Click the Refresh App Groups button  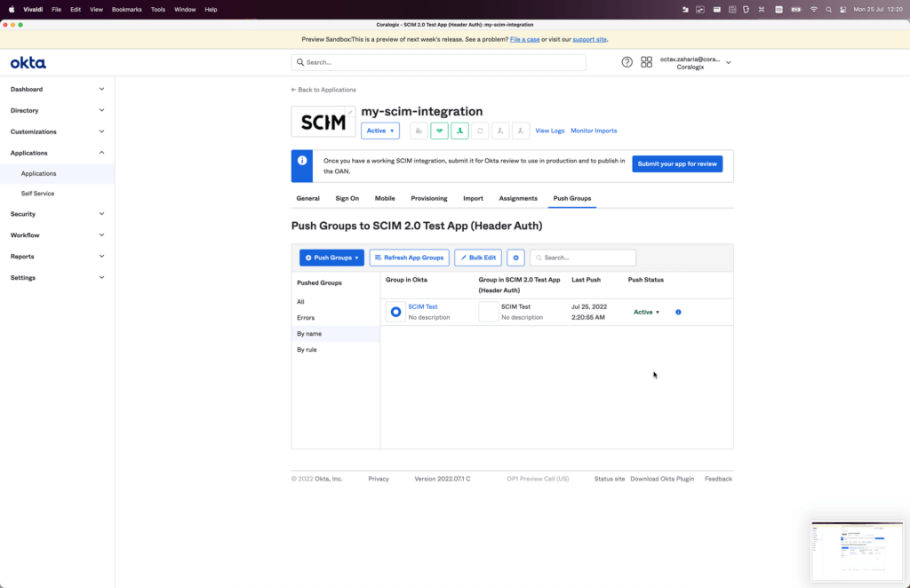point(409,258)
